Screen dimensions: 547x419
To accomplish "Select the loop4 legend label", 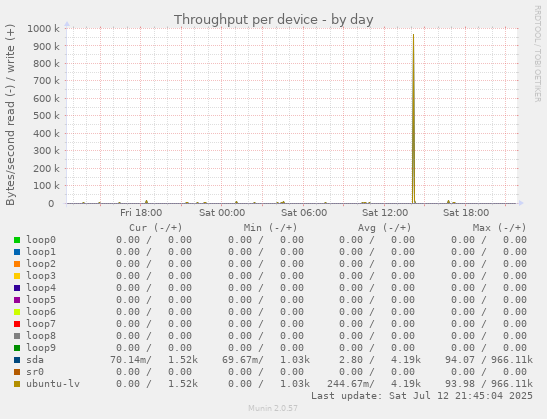I will coord(41,288).
